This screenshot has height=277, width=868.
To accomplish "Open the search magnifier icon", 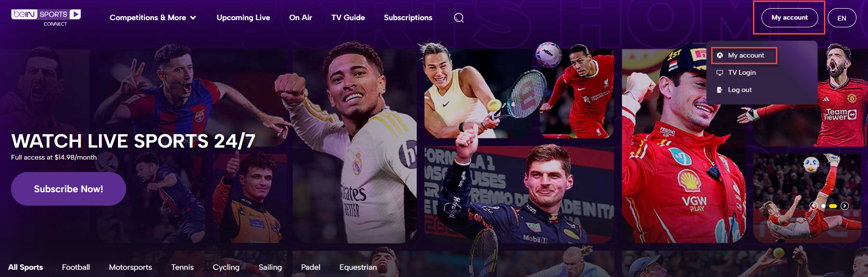I will pyautogui.click(x=459, y=18).
